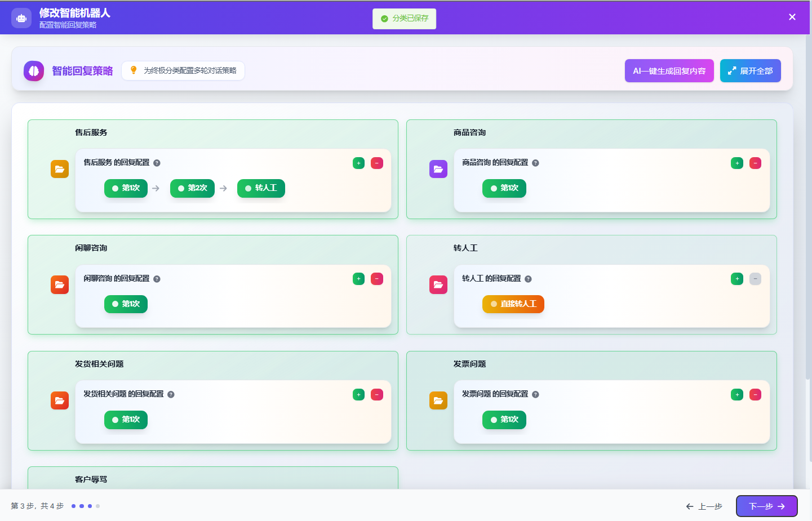Click the pink folder icon for 转人工
The height and width of the screenshot is (521, 812).
438,285
